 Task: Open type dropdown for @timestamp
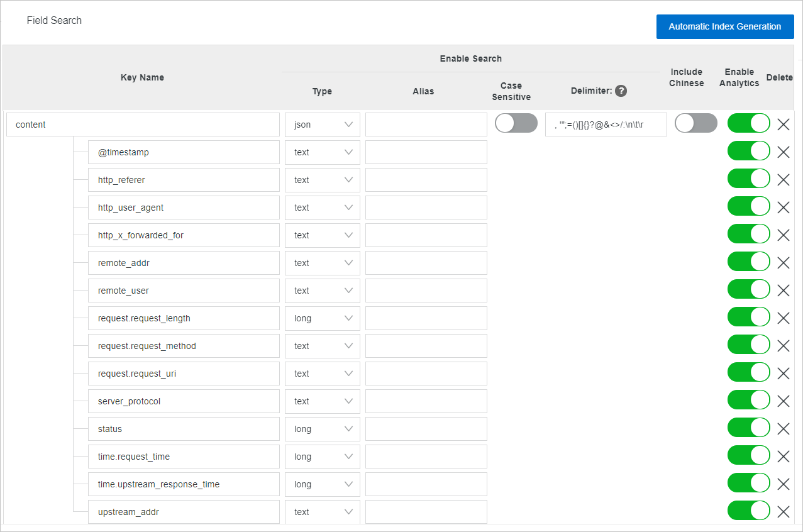click(x=323, y=152)
